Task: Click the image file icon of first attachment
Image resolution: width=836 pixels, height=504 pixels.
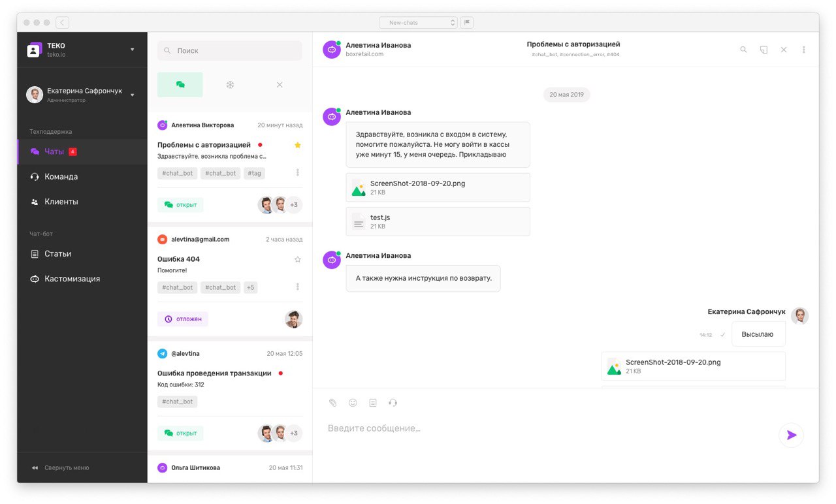Action: click(x=358, y=188)
